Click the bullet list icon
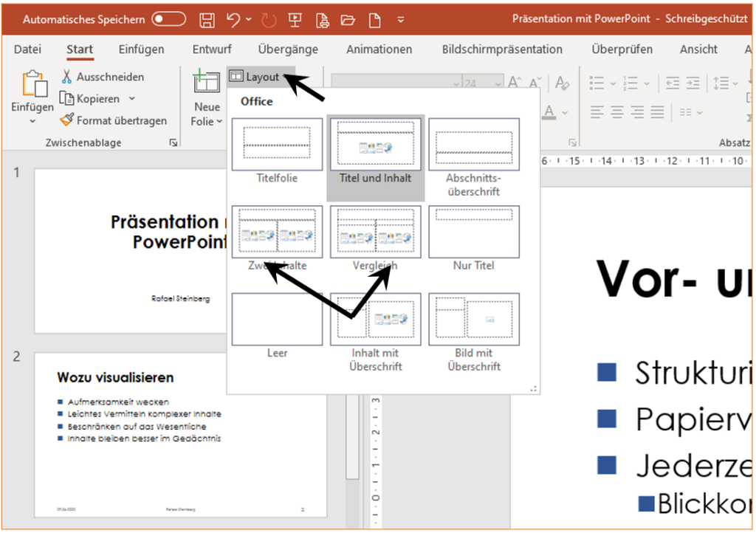 coord(597,83)
